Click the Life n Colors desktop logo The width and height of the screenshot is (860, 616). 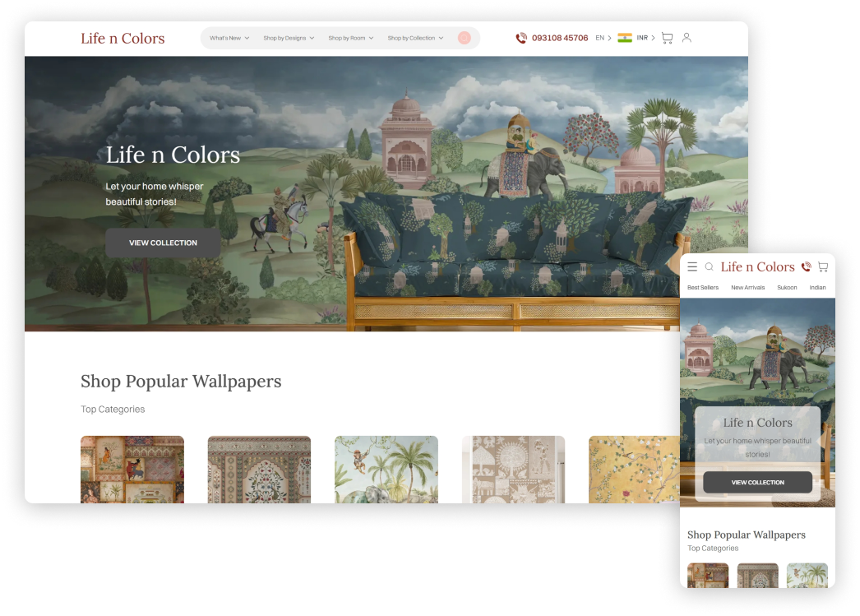tap(123, 39)
